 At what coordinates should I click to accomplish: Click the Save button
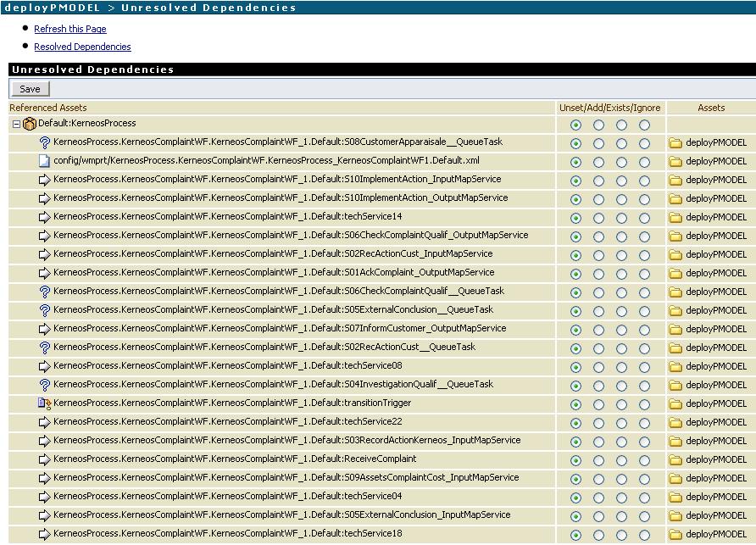[30, 89]
